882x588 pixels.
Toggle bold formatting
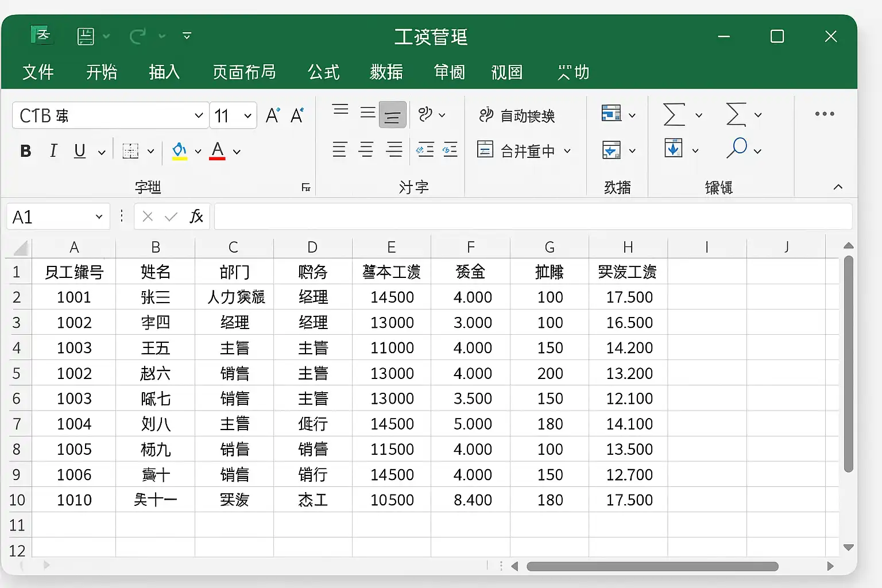[x=26, y=151]
